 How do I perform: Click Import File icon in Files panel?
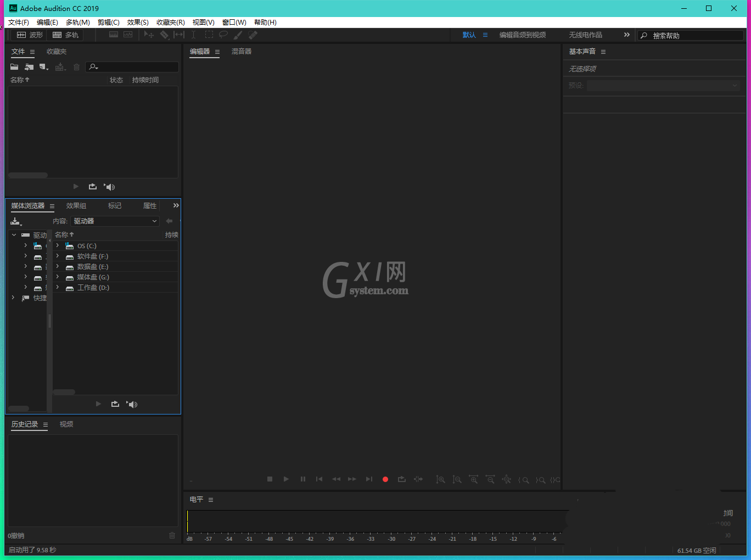coord(29,67)
